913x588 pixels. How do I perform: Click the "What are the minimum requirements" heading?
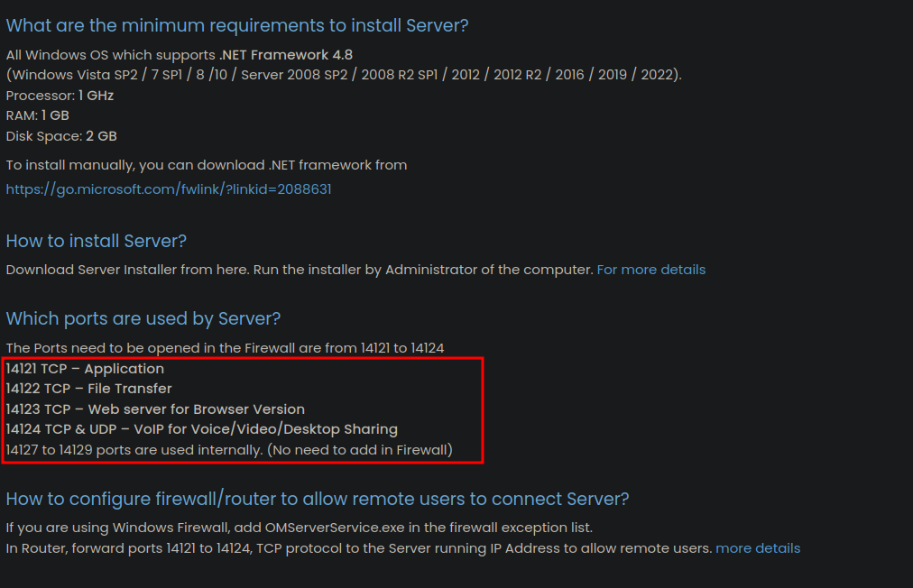click(237, 26)
